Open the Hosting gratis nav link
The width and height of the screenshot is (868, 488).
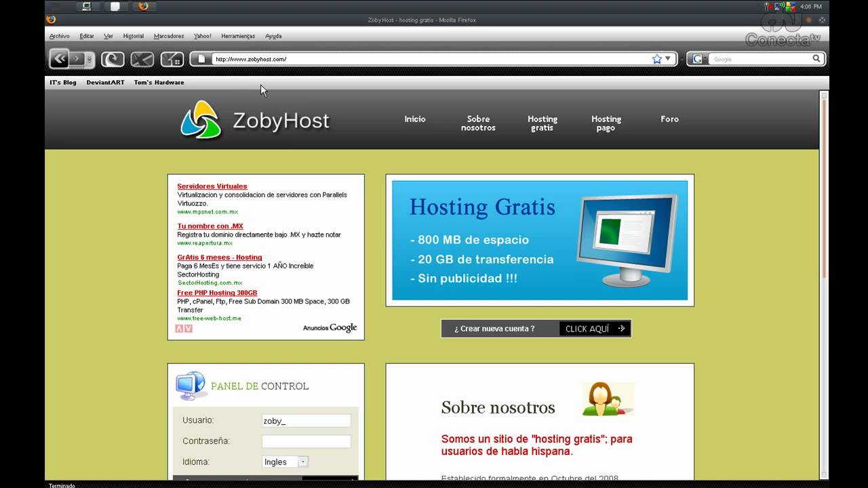542,123
